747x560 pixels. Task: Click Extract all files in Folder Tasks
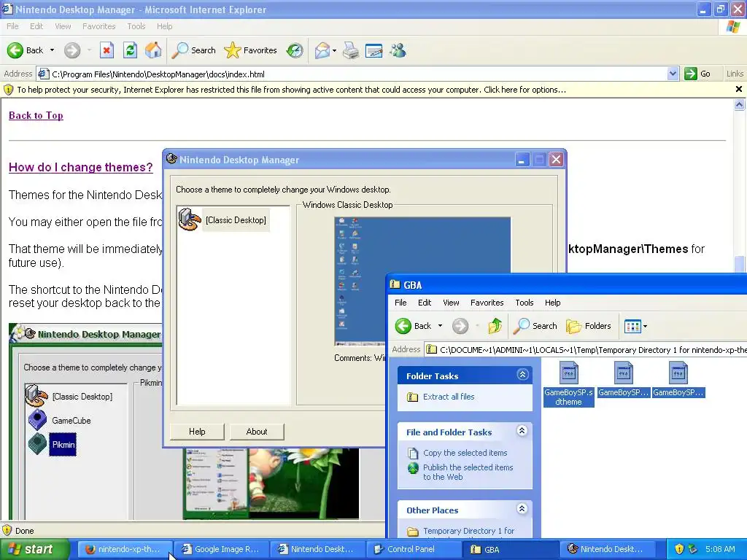(x=449, y=397)
